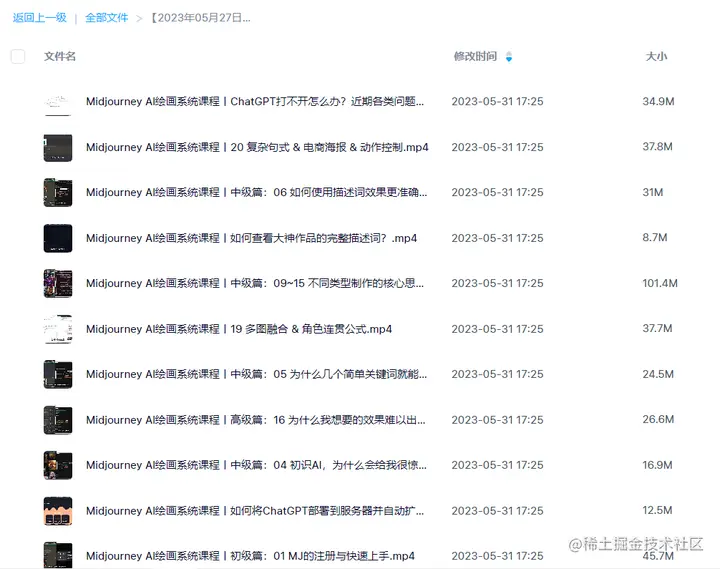Select file 20 复杂句式 & 电商海报 & 动作控制.mp4
Image resolution: width=720 pixels, height=569 pixels.
click(x=257, y=147)
